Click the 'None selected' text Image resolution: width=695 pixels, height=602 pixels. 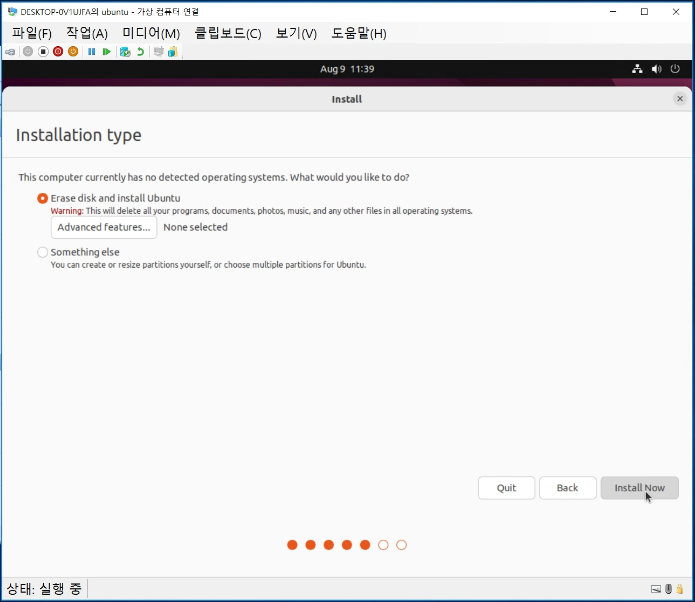[195, 227]
